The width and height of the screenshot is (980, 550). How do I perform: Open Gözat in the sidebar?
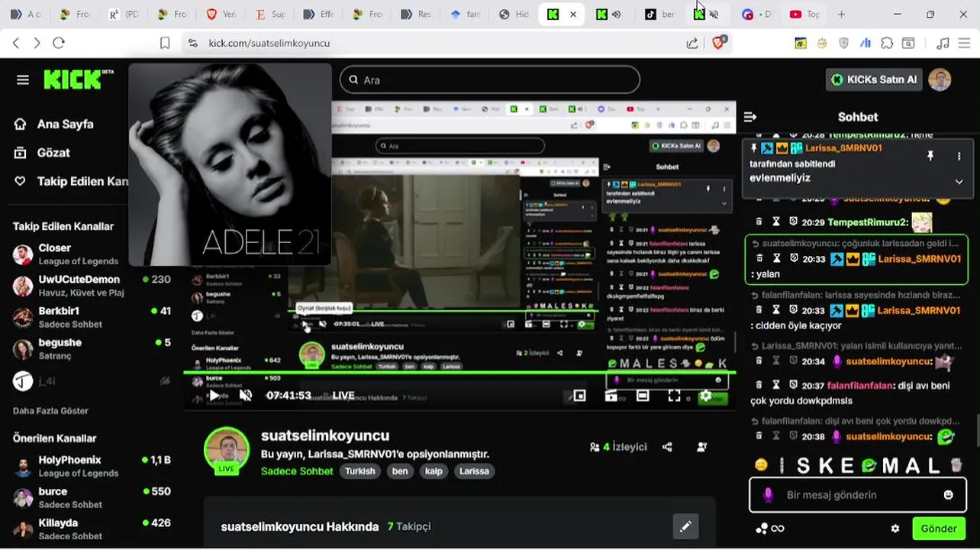[x=43, y=153]
